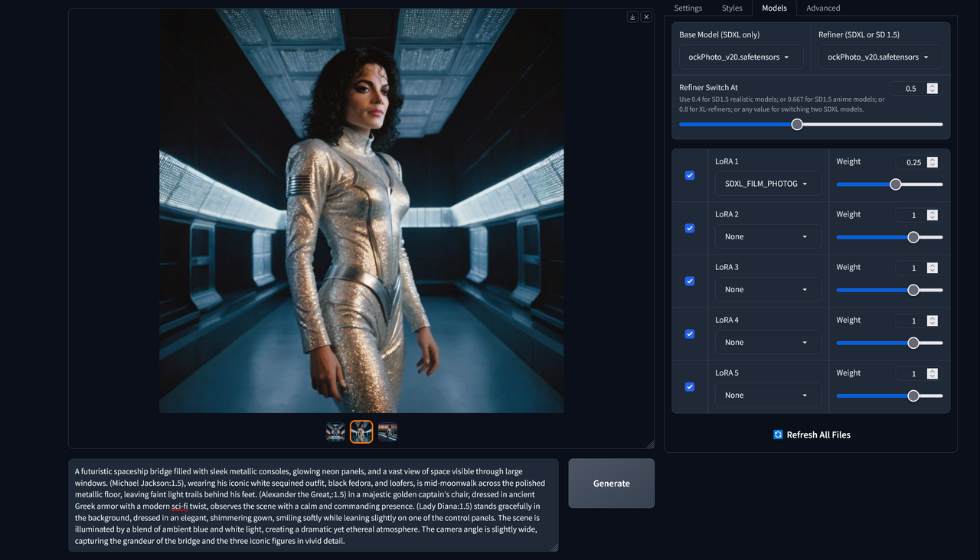The image size is (980, 560).
Task: Disable the LoRA 1 checkbox
Action: tap(690, 175)
